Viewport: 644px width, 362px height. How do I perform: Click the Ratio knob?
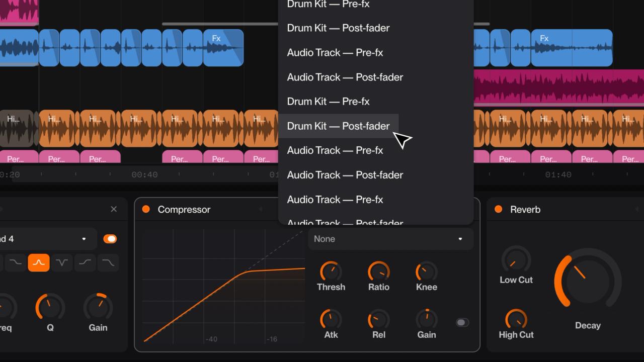tap(379, 271)
